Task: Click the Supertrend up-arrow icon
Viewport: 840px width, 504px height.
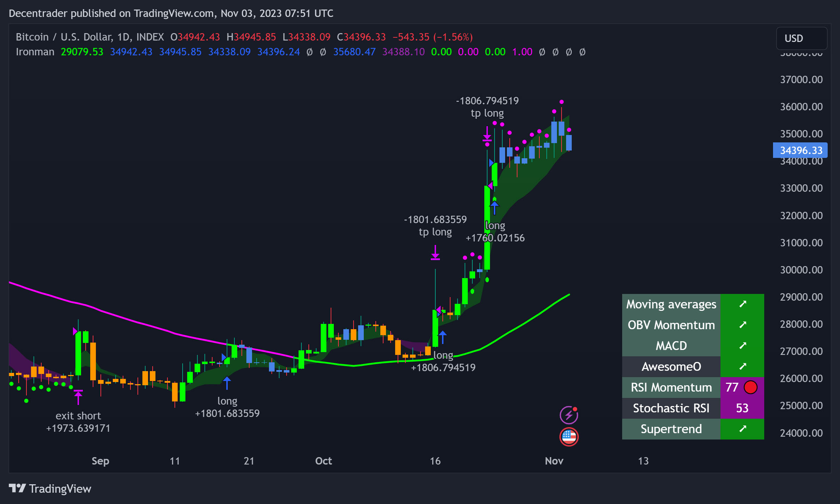Action: (x=742, y=429)
